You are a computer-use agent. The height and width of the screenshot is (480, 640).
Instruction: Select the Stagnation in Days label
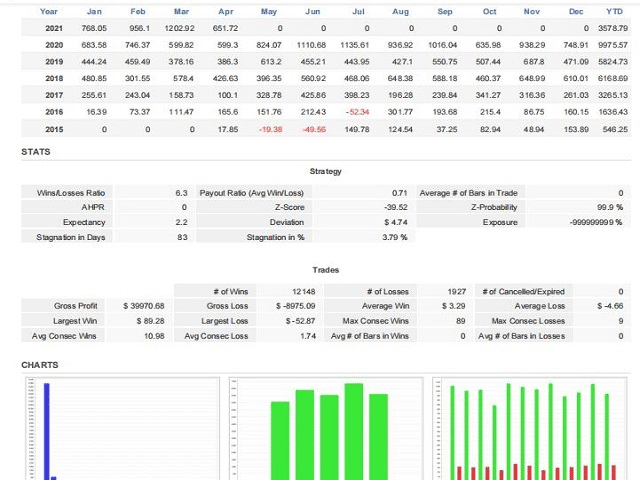74,237
